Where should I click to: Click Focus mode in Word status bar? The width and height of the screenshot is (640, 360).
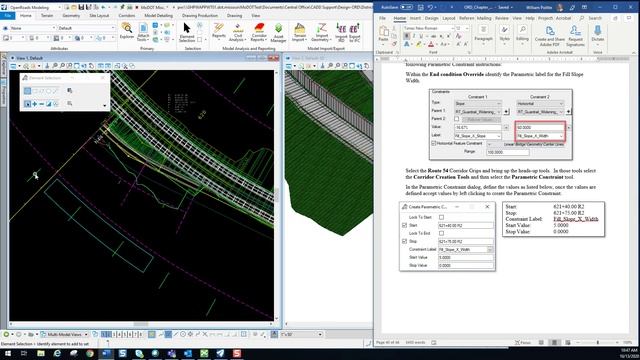click(x=523, y=342)
